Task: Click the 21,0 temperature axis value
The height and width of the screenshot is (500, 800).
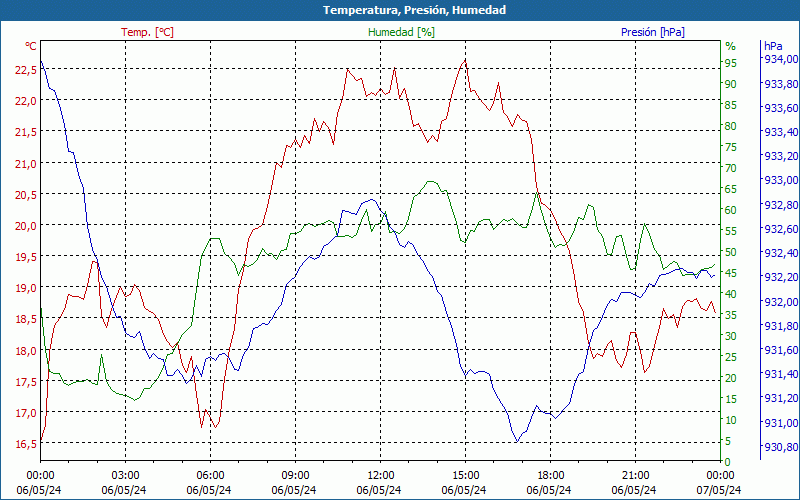Action: coord(26,164)
